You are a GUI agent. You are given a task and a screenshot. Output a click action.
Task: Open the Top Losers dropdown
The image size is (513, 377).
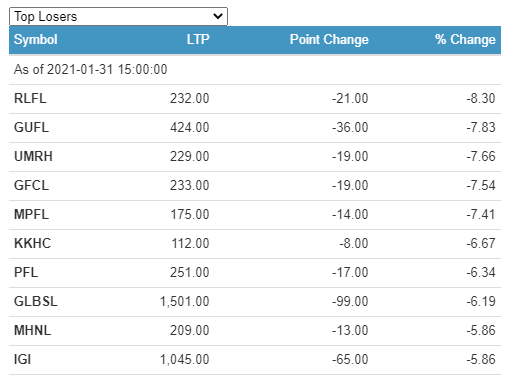[x=118, y=16]
